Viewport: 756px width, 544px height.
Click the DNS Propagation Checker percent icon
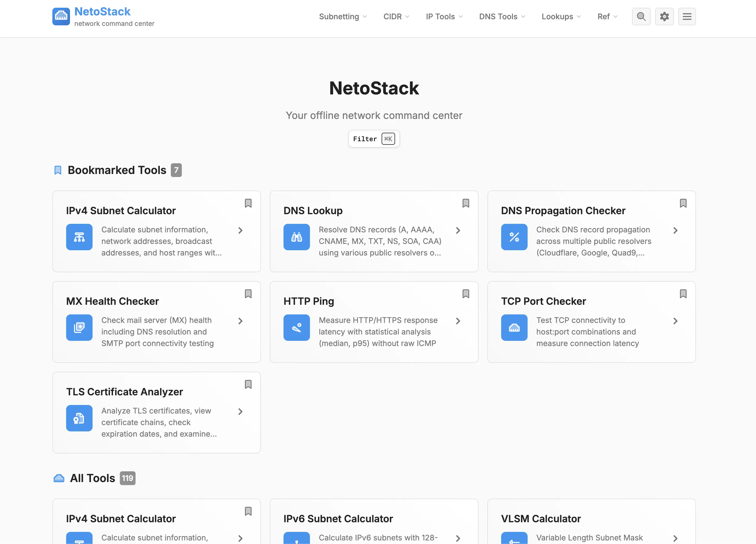514,237
